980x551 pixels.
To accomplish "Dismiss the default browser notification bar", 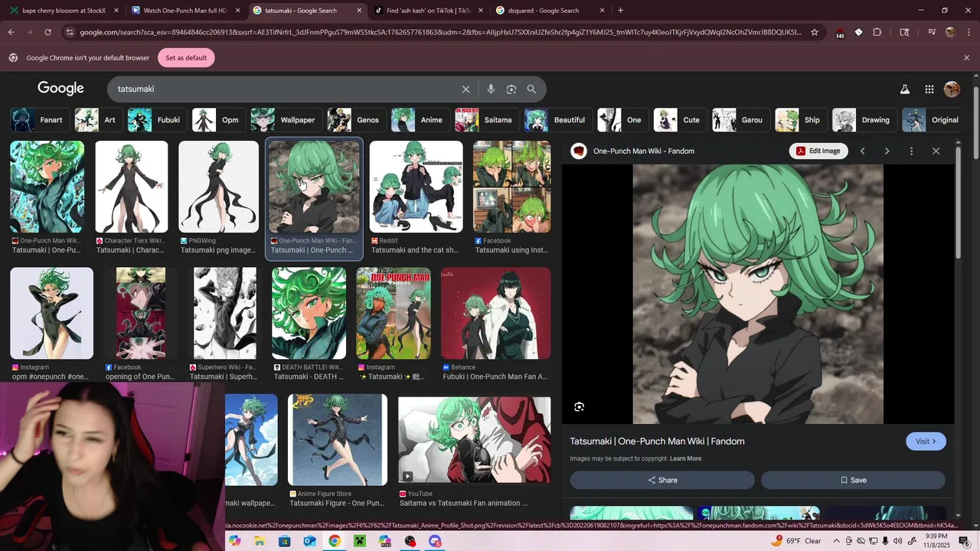I will (966, 57).
